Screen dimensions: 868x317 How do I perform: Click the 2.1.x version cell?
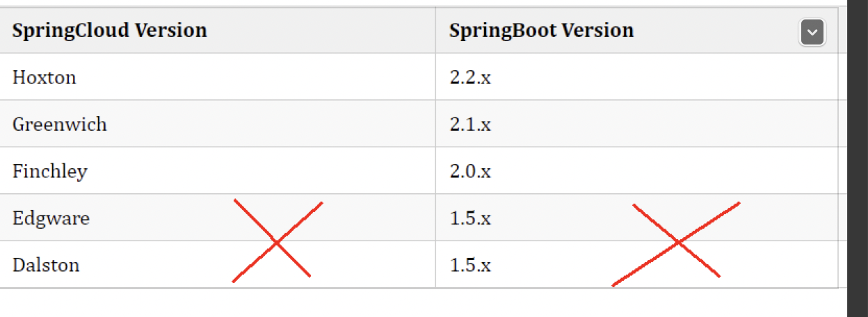(x=470, y=124)
